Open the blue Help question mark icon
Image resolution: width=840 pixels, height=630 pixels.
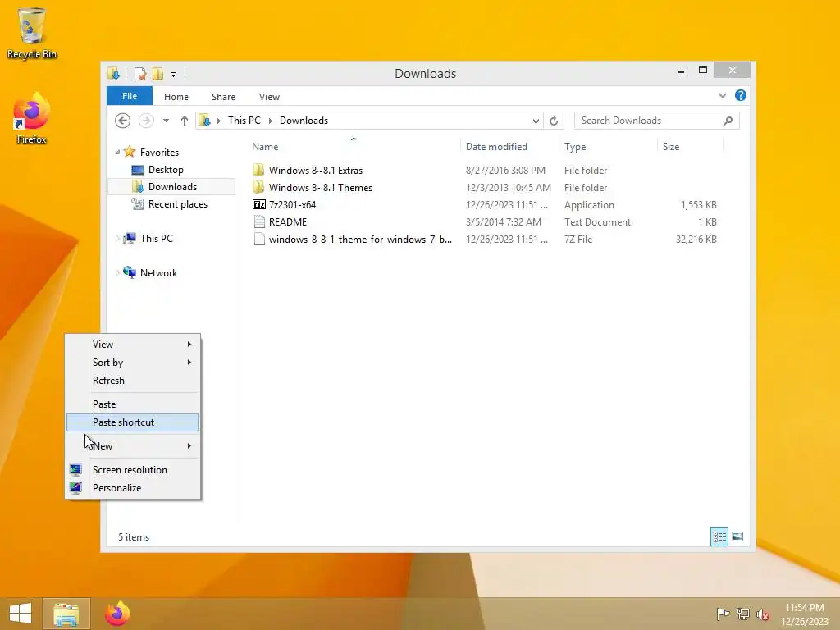pyautogui.click(x=741, y=95)
